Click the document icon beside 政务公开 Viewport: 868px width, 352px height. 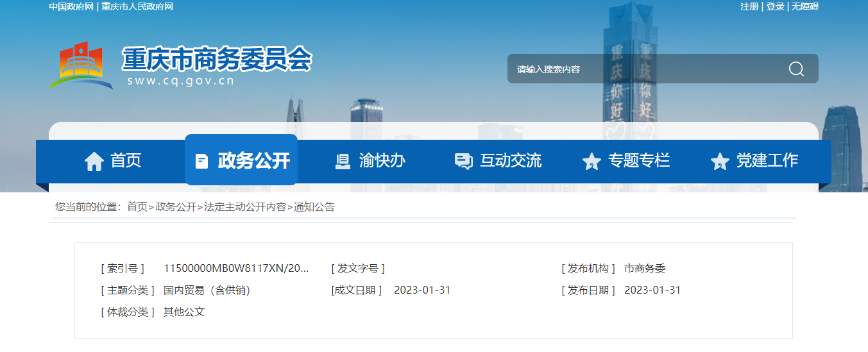click(201, 161)
